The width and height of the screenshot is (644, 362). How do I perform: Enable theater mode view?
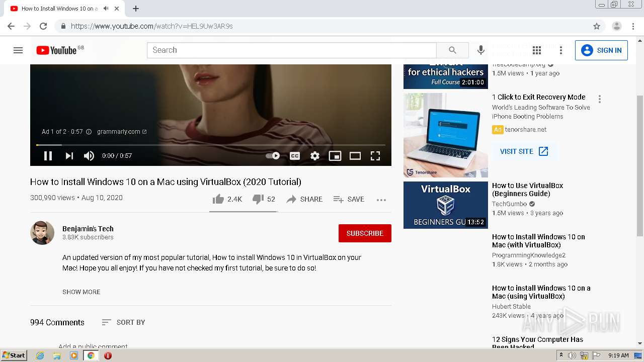pos(355,156)
